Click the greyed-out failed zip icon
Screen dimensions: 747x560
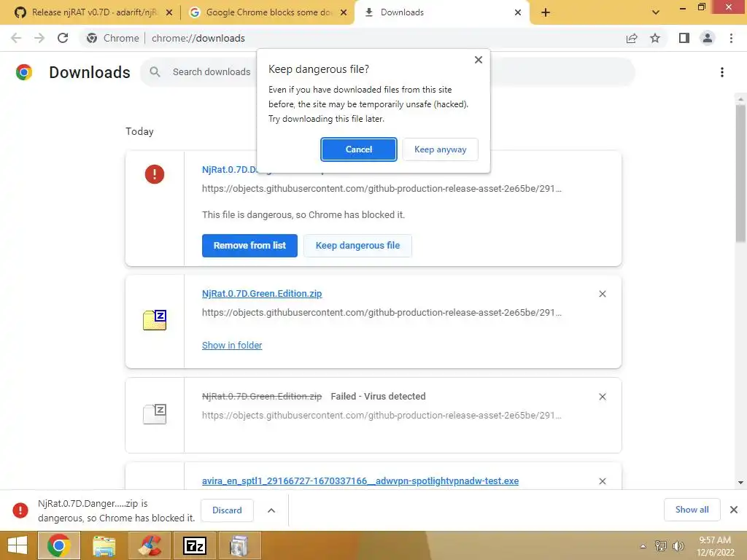coord(155,414)
